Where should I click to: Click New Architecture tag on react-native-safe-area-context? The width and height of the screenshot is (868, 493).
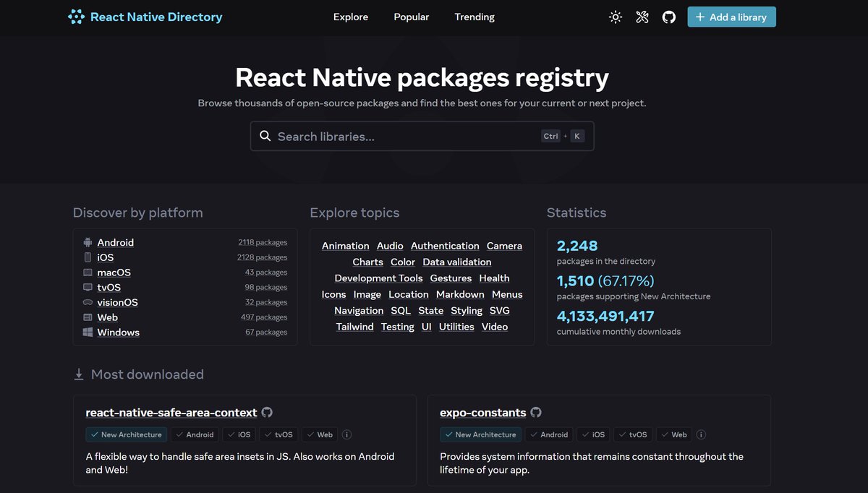coord(127,434)
